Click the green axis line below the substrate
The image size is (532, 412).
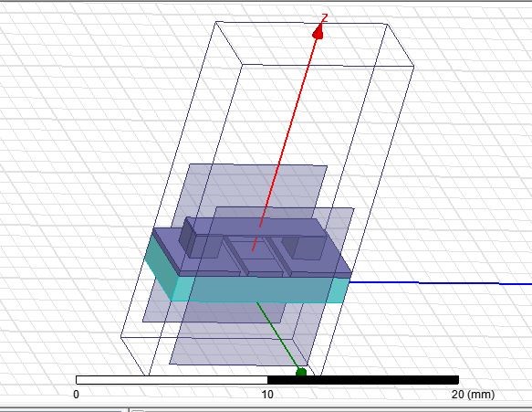pos(276,334)
